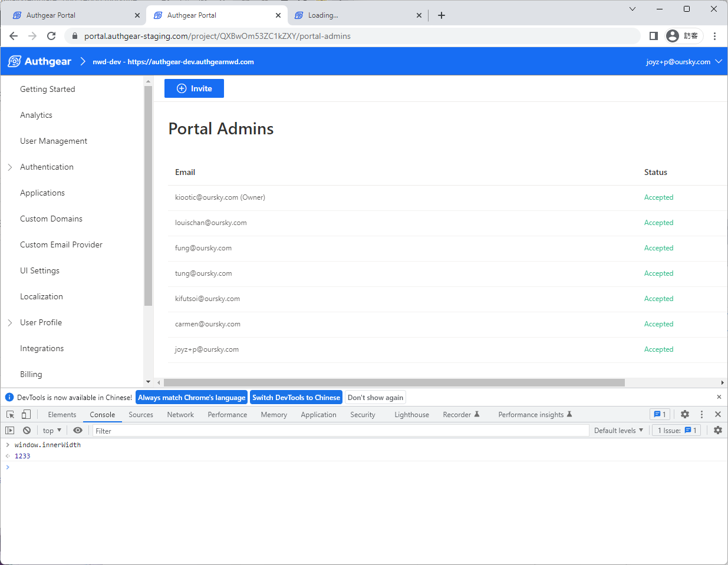Screen dimensions: 728x565
Task: Switch to the Network tab
Action: (180, 414)
